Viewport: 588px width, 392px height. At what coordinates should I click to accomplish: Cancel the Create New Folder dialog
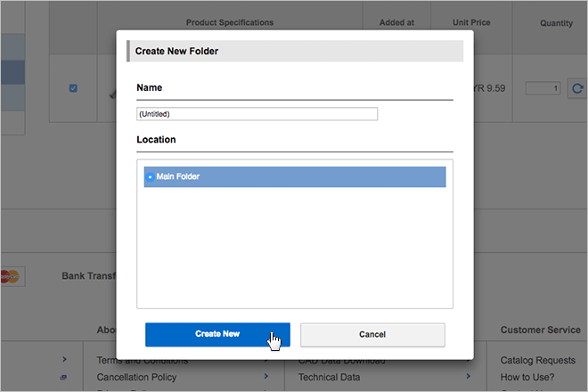[x=372, y=334]
